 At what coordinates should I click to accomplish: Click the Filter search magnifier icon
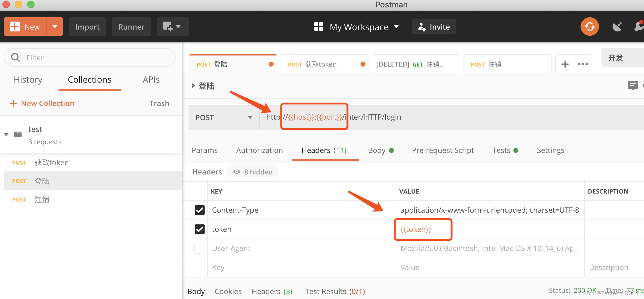[15, 57]
